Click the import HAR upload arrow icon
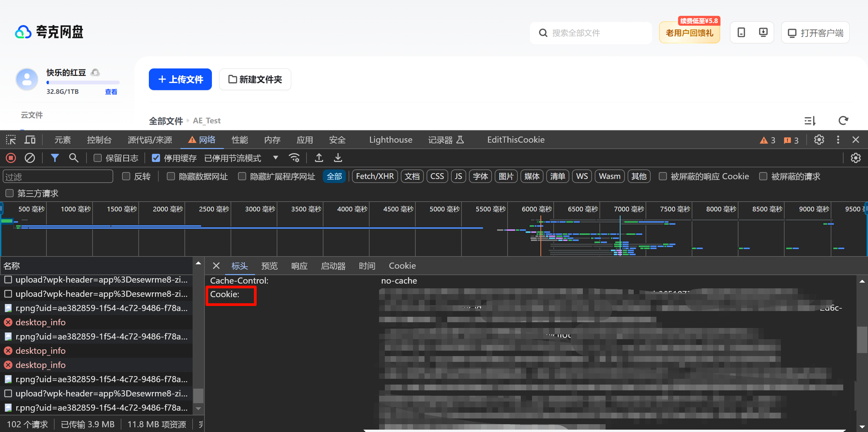This screenshot has height=432, width=868. [x=319, y=158]
